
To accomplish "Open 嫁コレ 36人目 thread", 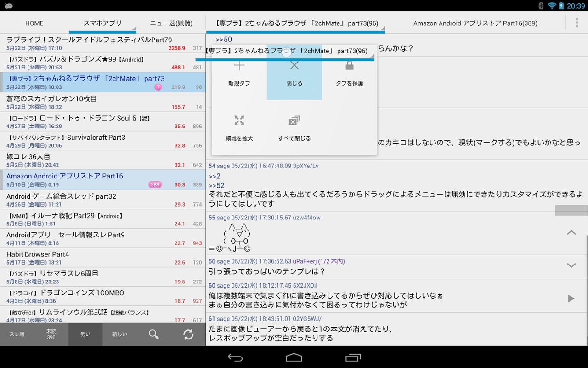I will 102,160.
